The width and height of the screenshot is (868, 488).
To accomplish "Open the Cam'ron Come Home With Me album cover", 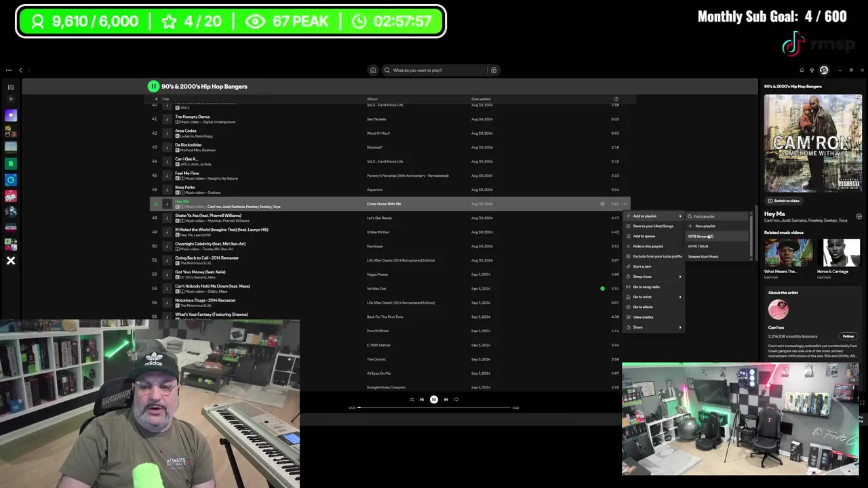I will click(x=813, y=144).
